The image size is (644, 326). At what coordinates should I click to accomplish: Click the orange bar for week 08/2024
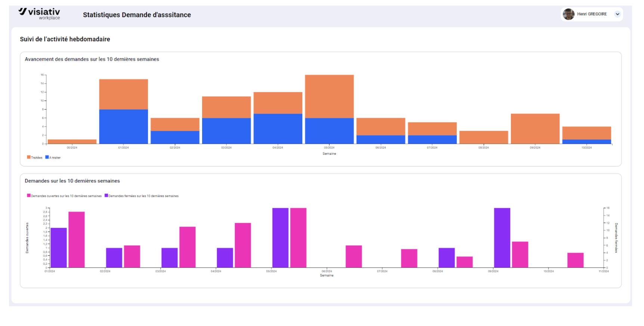[x=483, y=137]
